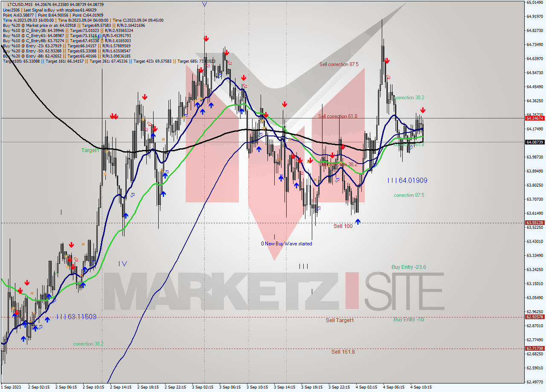This screenshot has width=546, height=392.
Task: Click the 2 Sep 10:15 time label
Action: coord(93,387)
